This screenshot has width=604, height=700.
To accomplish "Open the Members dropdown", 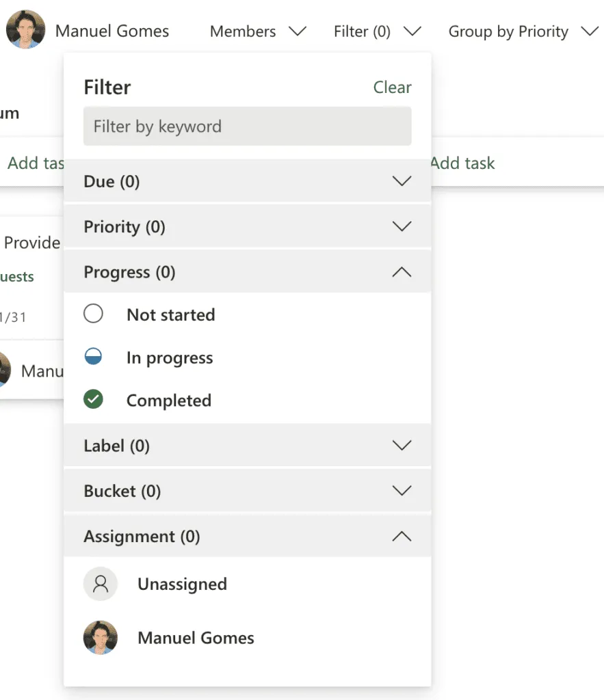I will point(257,31).
